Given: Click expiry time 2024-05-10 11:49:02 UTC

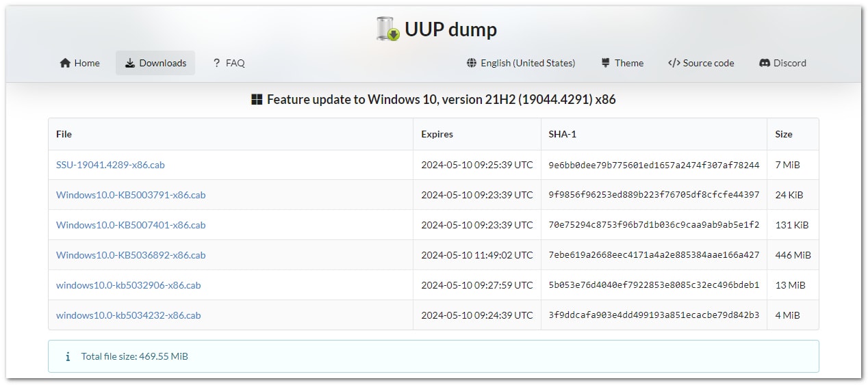Looking at the screenshot, I should coord(477,255).
